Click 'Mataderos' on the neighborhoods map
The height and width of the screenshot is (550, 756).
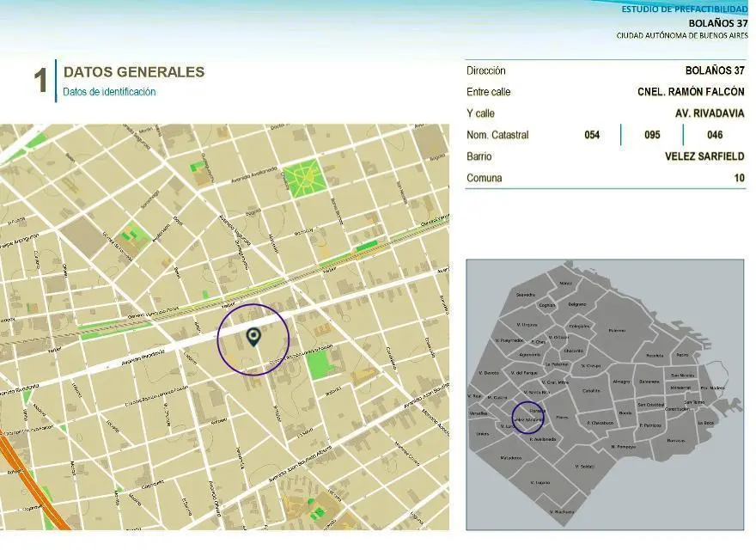(x=510, y=458)
